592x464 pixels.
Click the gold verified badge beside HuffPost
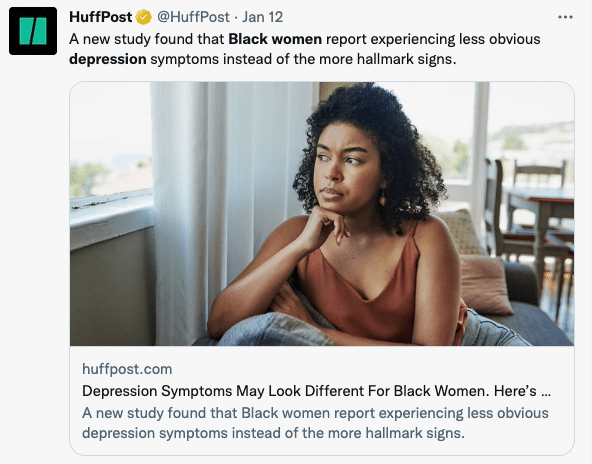tap(143, 17)
